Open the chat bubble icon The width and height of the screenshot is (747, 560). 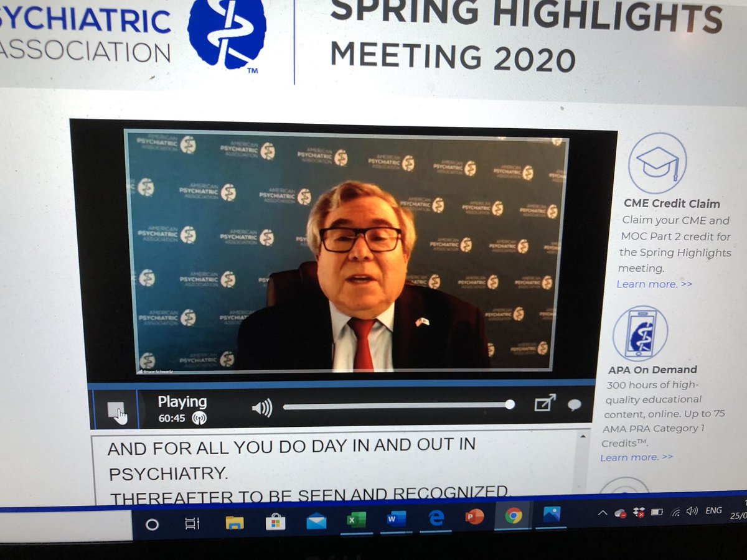click(574, 404)
